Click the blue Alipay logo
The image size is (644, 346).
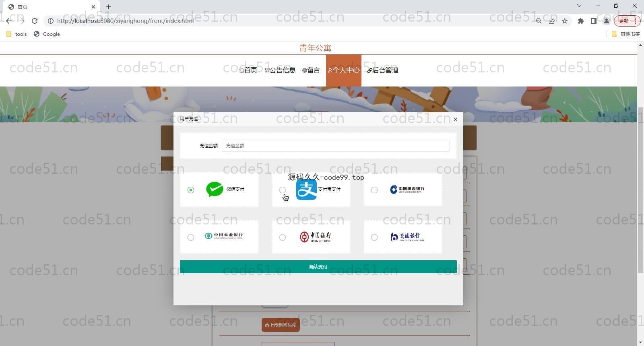click(x=306, y=189)
